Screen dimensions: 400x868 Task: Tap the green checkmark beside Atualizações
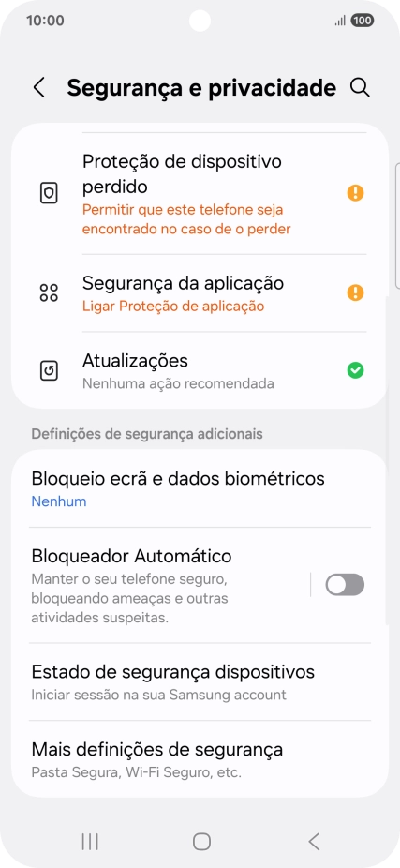(355, 370)
